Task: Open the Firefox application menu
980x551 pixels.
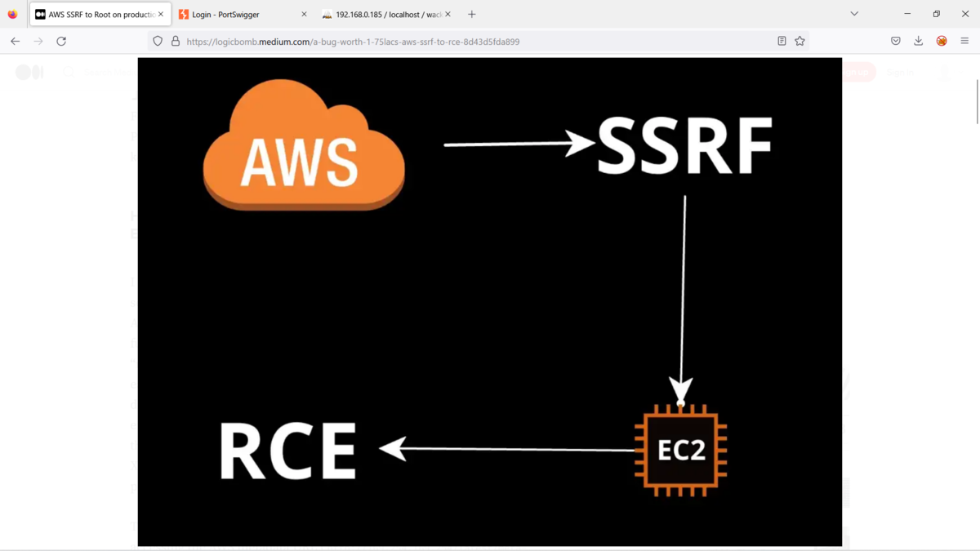Action: (964, 41)
